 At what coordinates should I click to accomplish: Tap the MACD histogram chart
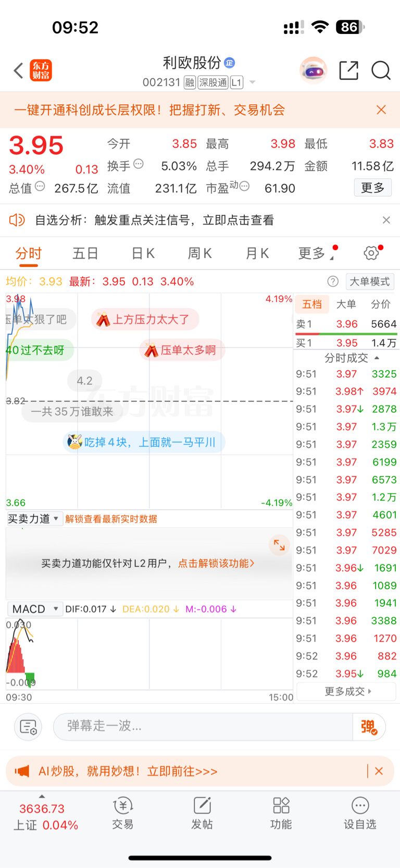(x=149, y=654)
